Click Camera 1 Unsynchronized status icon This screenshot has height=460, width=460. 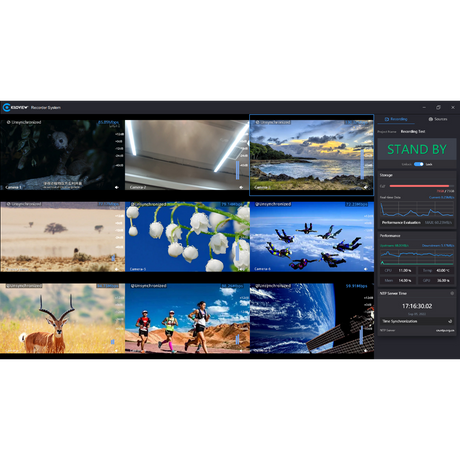[8, 122]
